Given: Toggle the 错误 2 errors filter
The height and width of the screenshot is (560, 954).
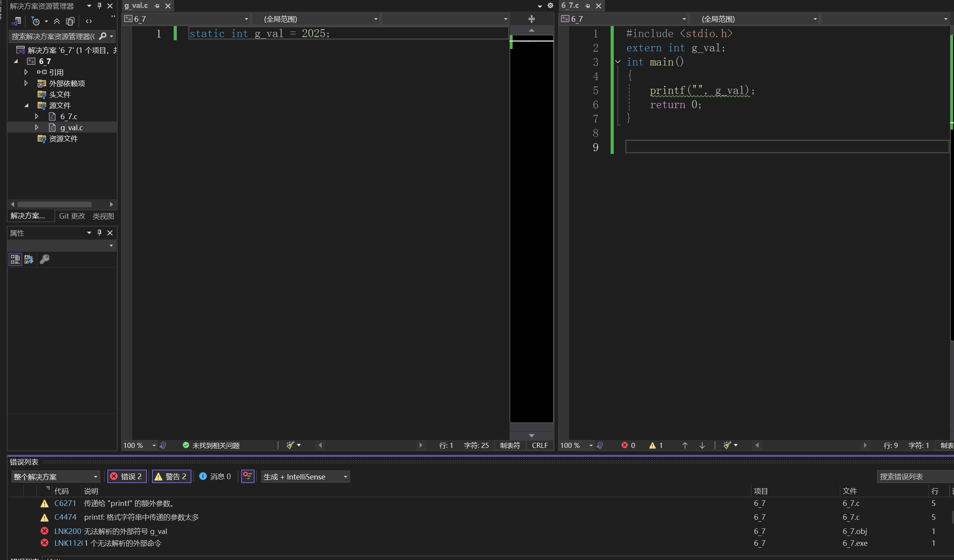Looking at the screenshot, I should click(x=127, y=476).
